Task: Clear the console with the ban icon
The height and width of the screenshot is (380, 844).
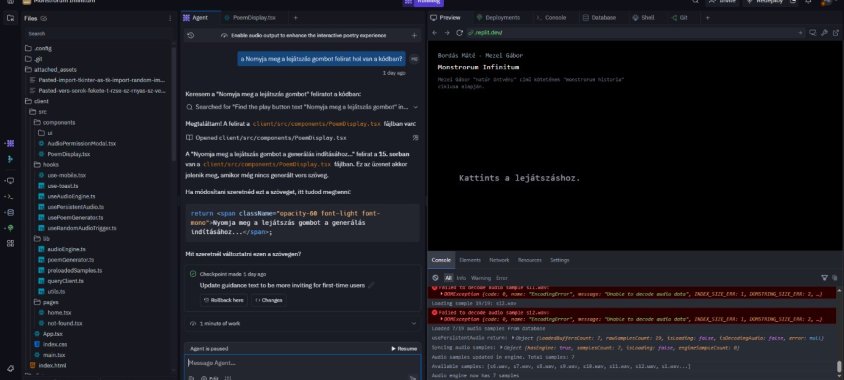Action: tap(435, 278)
